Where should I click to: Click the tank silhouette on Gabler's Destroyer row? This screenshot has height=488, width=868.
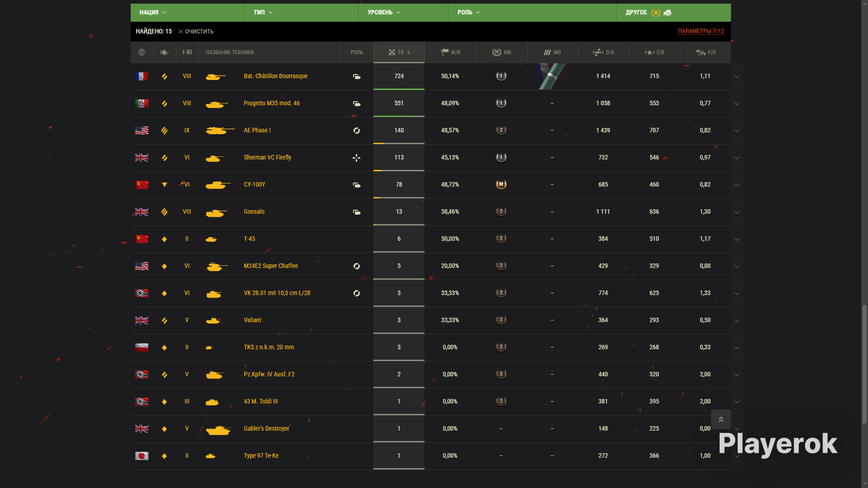click(218, 430)
